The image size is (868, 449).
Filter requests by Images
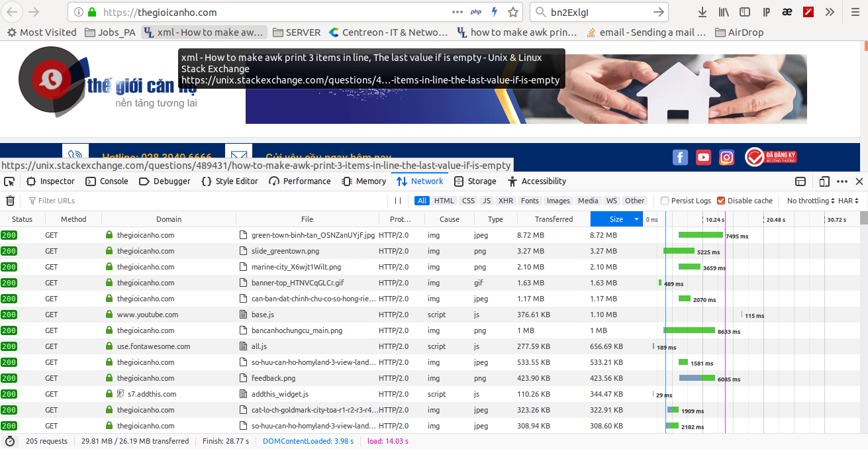point(558,201)
